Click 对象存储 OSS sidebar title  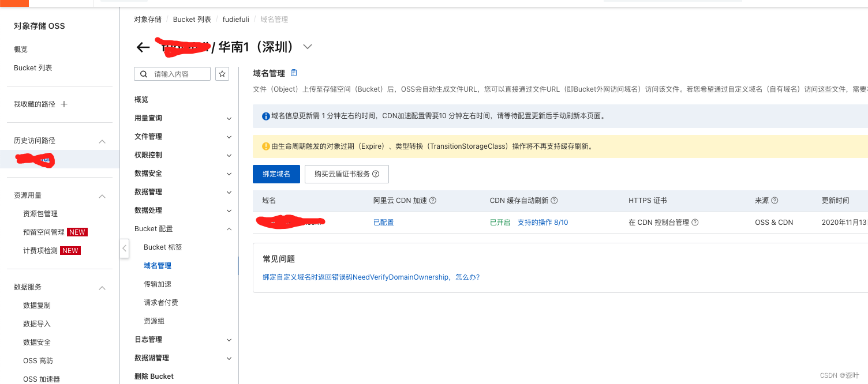click(x=39, y=26)
